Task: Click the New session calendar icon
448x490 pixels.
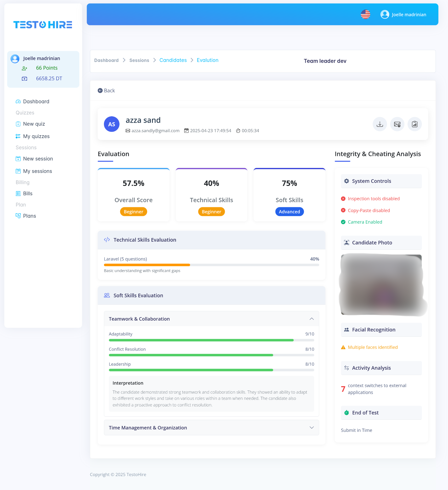Action: pos(18,158)
